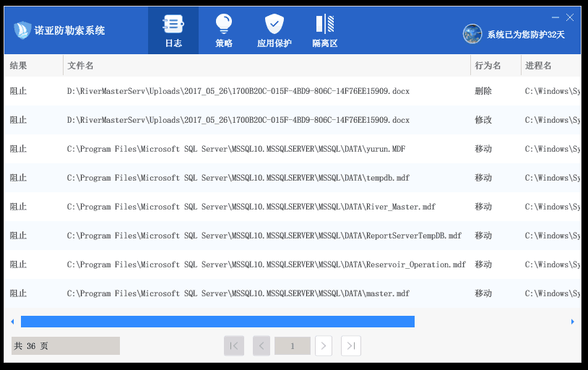The width and height of the screenshot is (588, 370).
Task: Click process name in tempdb.mdf row
Action: (553, 178)
